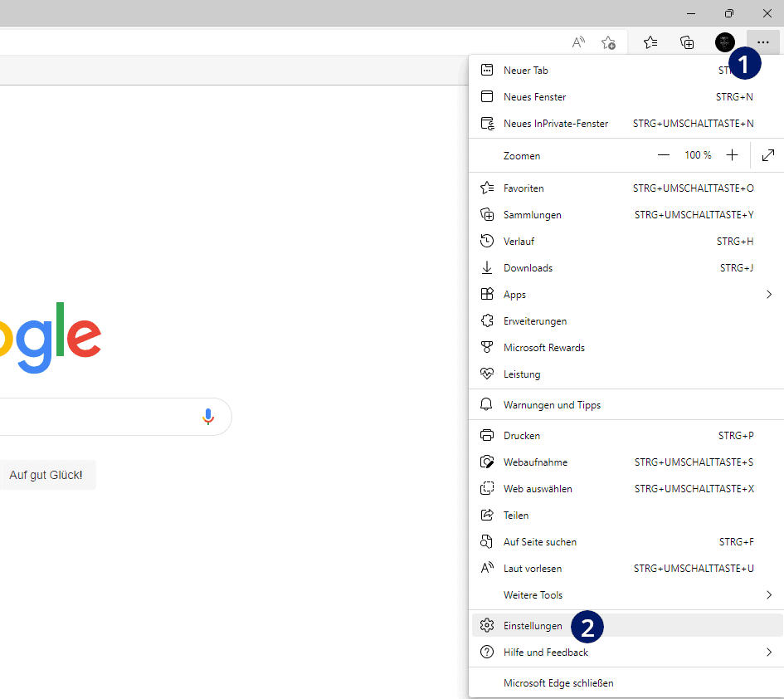784x699 pixels.
Task: Expand the Hilfe und Feedback submenu
Action: click(545, 652)
